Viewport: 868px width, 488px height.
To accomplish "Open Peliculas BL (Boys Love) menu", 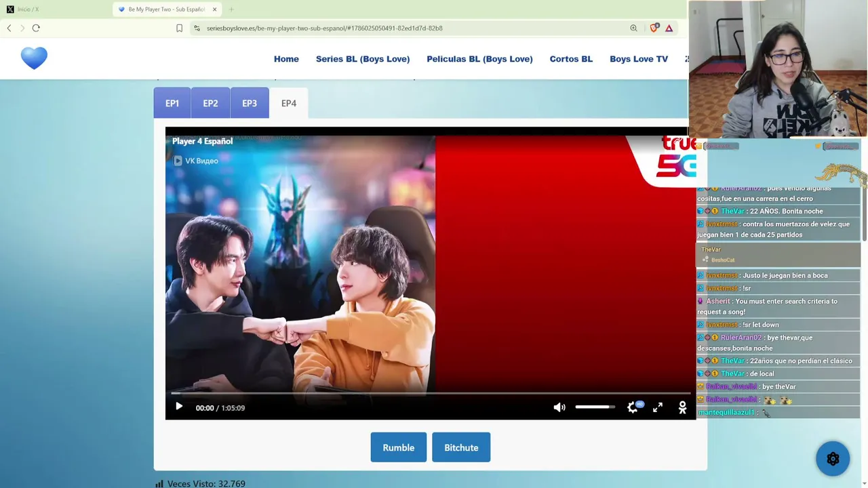I will click(479, 59).
